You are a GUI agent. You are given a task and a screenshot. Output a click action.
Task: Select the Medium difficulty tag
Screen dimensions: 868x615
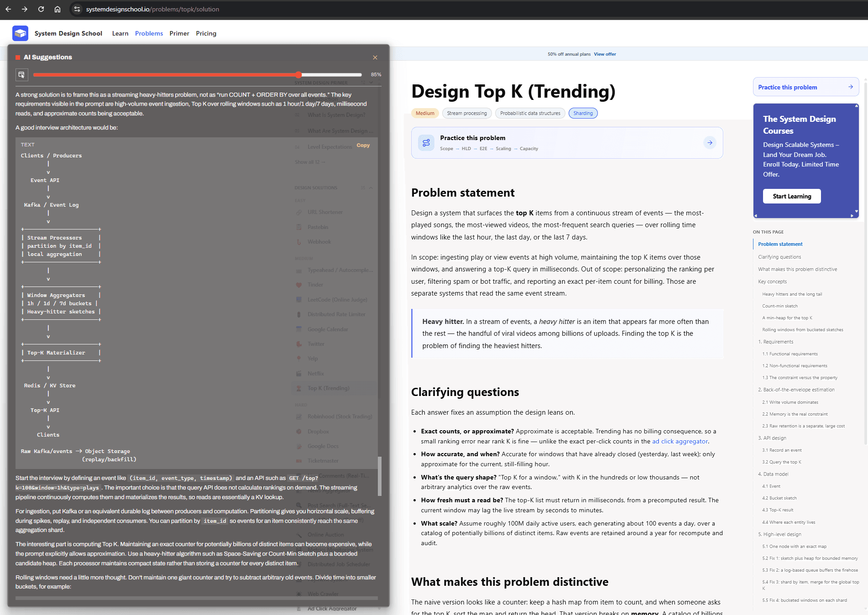point(425,113)
